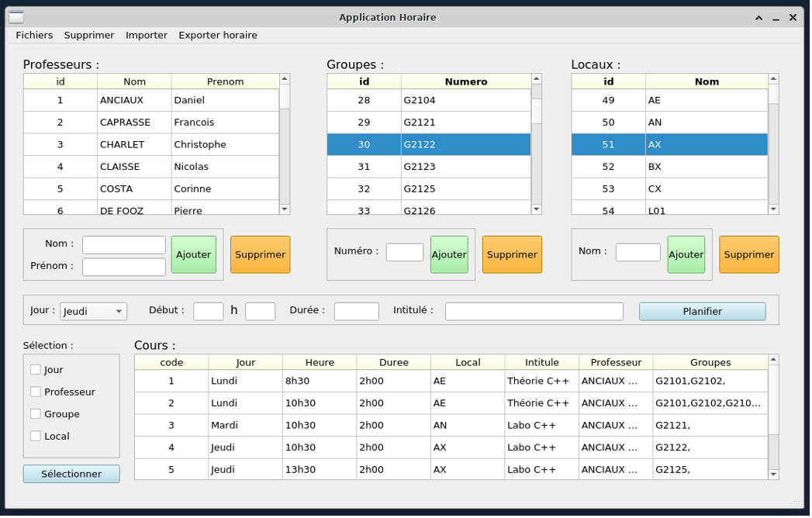This screenshot has height=518, width=812.
Task: Select room BX in Locaux table
Action: point(669,167)
